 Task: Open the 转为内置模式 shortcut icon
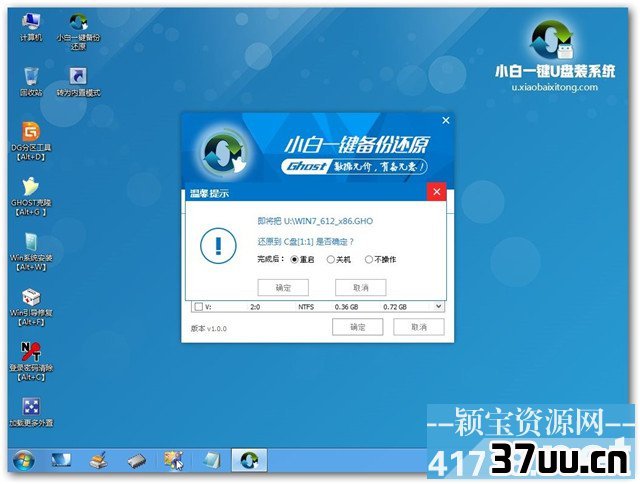(78, 82)
